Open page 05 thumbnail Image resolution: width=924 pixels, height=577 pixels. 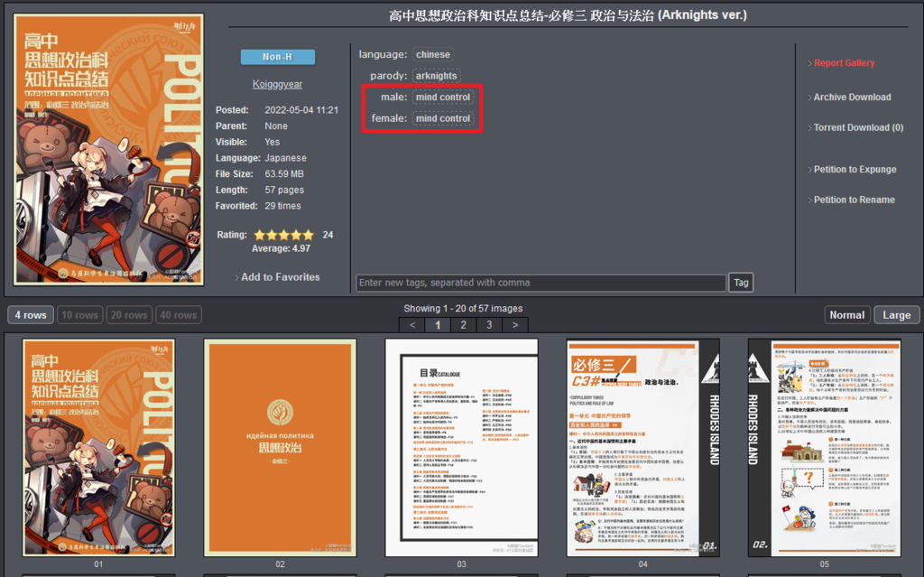coord(825,447)
